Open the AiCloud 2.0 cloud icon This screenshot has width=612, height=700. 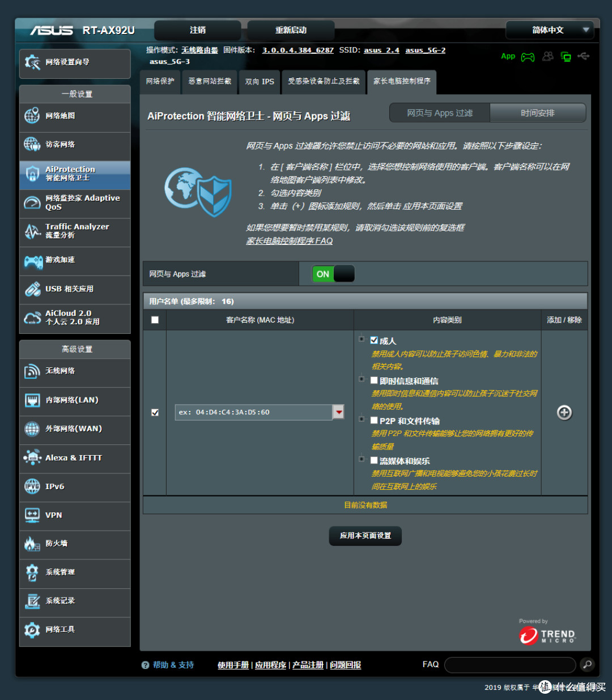(x=32, y=317)
